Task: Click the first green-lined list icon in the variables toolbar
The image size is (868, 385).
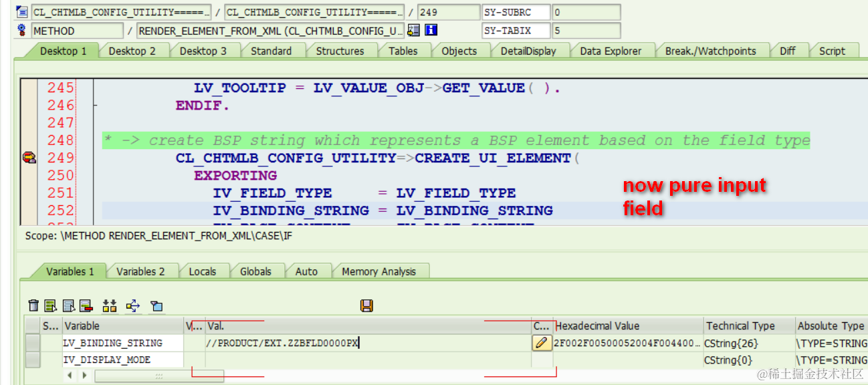Action: 51,305
